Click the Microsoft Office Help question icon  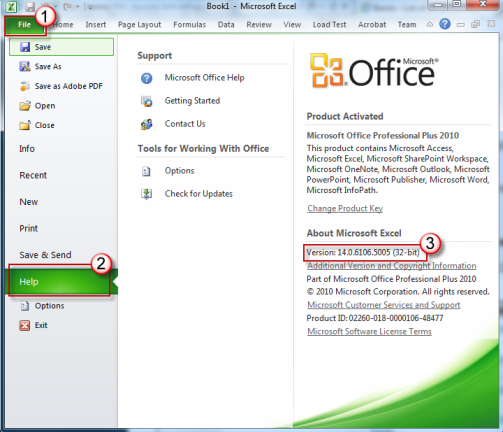point(146,78)
